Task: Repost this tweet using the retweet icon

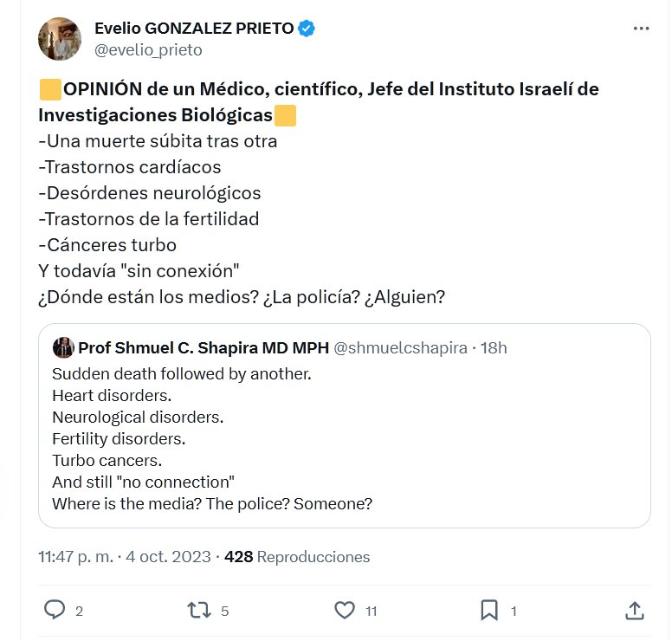Action: click(199, 610)
